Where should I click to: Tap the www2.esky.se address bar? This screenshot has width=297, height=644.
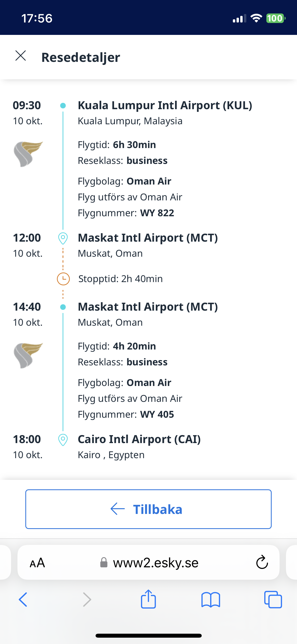click(155, 563)
